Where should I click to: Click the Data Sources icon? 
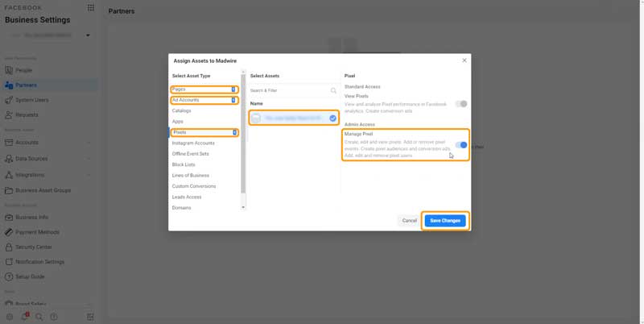(x=9, y=159)
